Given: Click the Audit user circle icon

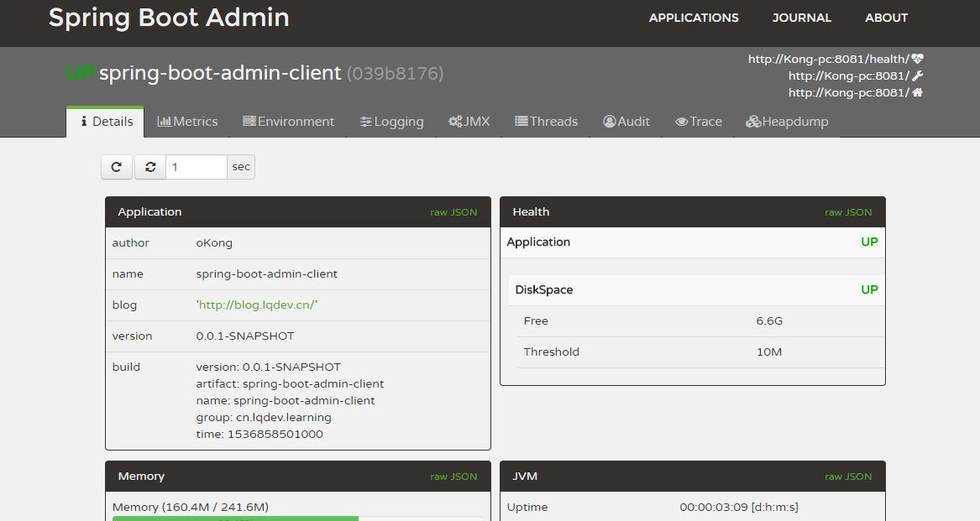Looking at the screenshot, I should tap(610, 121).
